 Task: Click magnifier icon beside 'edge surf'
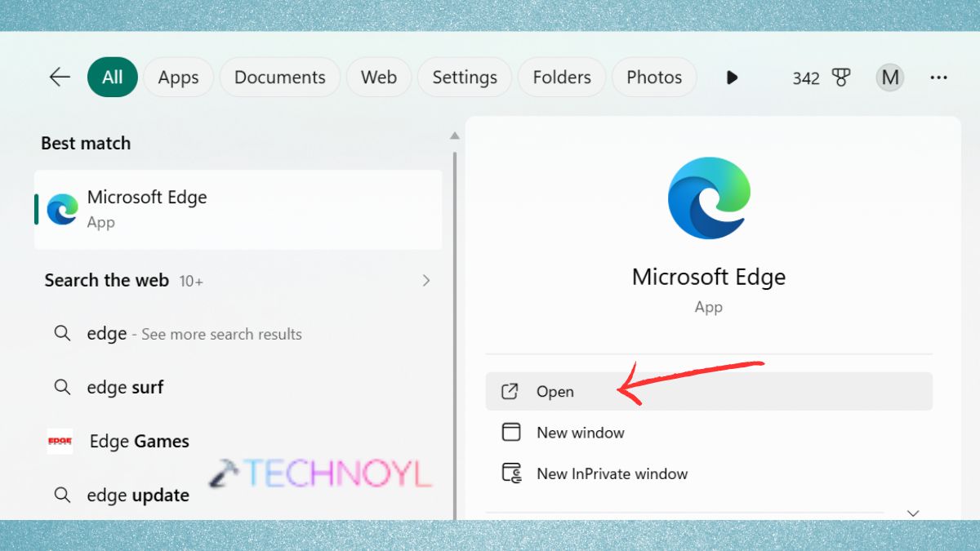[62, 387]
